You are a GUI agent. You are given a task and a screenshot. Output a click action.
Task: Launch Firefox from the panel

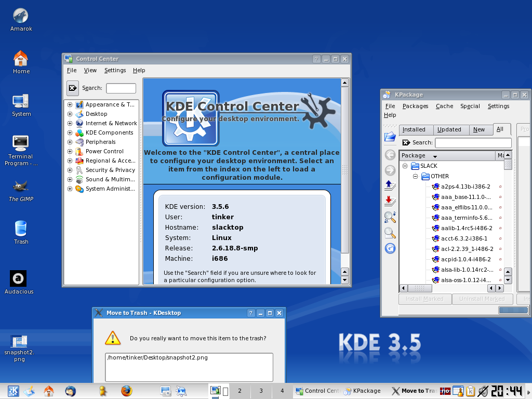click(127, 391)
